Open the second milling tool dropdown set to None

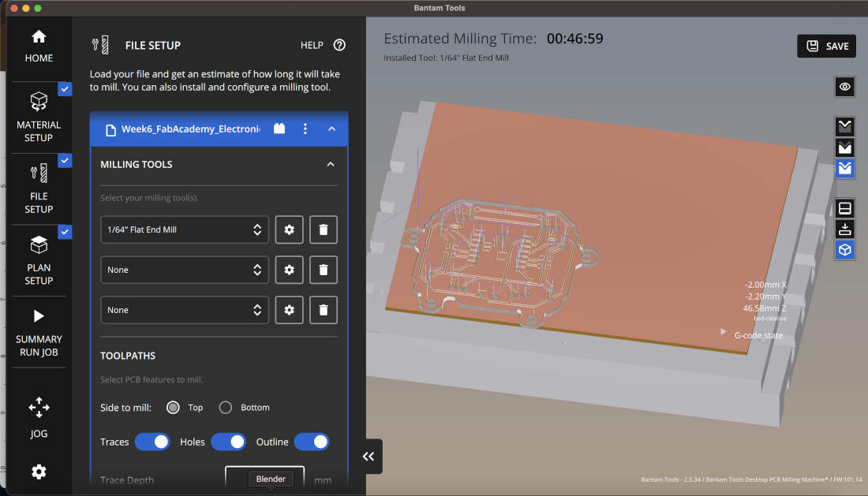click(185, 270)
